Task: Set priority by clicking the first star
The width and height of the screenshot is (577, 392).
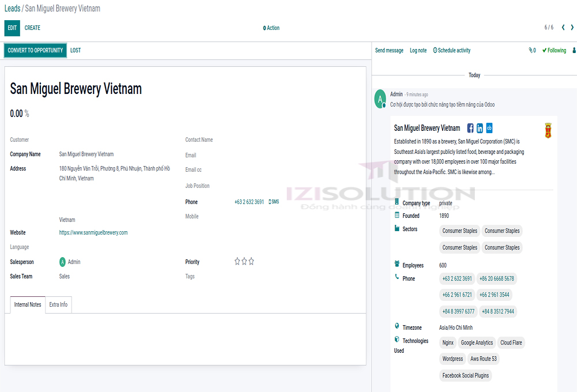Action: (237, 261)
